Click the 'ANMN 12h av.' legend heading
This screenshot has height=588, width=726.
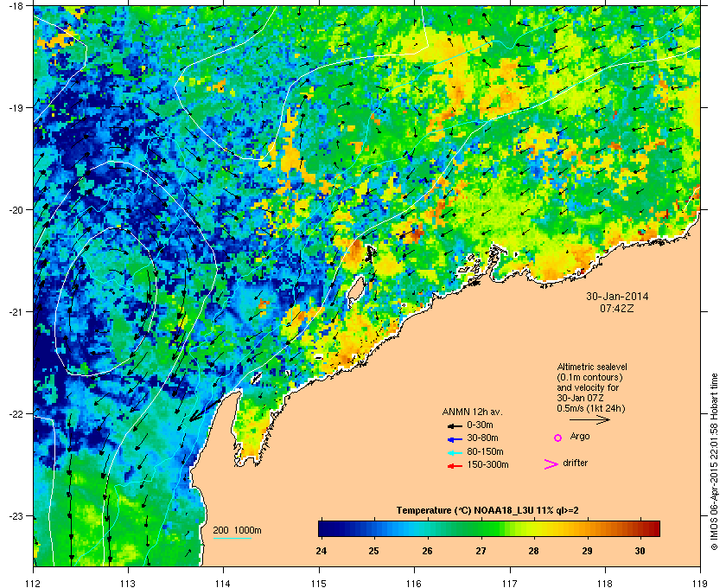[x=472, y=412]
